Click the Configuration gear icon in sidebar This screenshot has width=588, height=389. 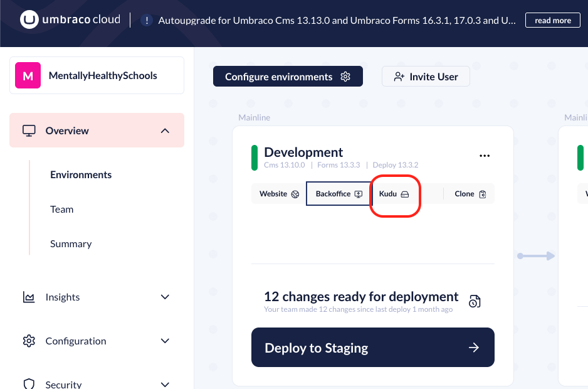pyautogui.click(x=29, y=341)
